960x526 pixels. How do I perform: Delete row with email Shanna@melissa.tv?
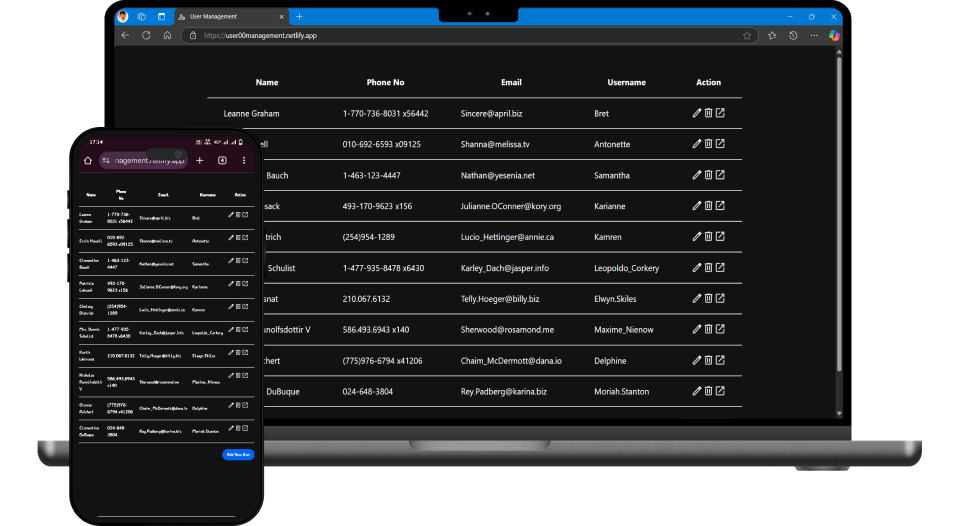(x=708, y=143)
